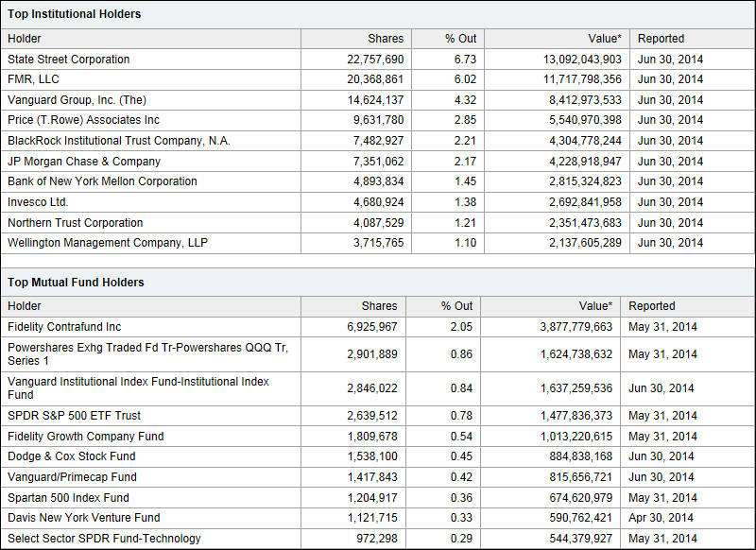Select Select Sector SPDR Fund-Technology
The width and height of the screenshot is (756, 550).
point(104,539)
